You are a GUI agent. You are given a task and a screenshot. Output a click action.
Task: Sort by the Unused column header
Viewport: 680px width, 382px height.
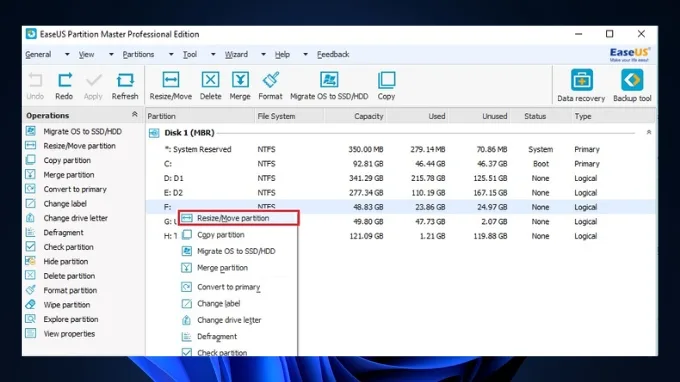tap(480, 116)
